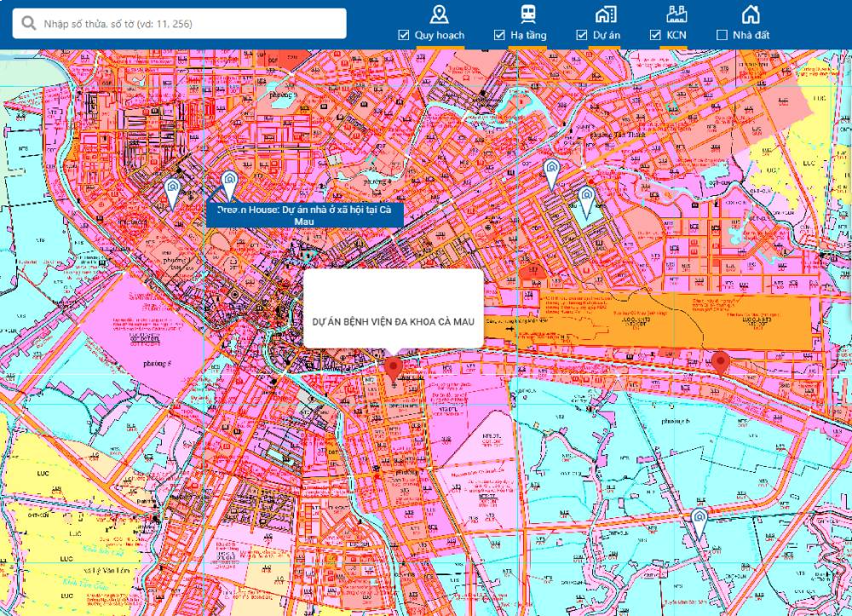Viewport: 852px width, 616px height.
Task: Enable the Nhà đất checkbox
Action: click(x=722, y=35)
